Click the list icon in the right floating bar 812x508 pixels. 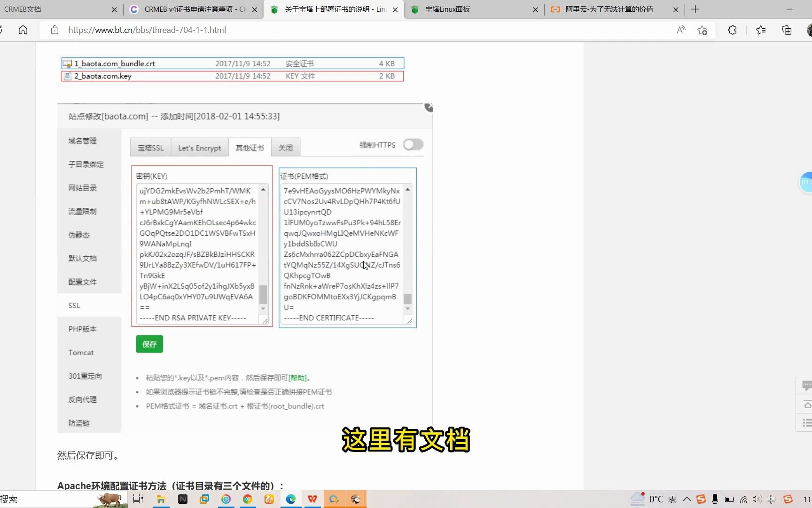(806, 423)
